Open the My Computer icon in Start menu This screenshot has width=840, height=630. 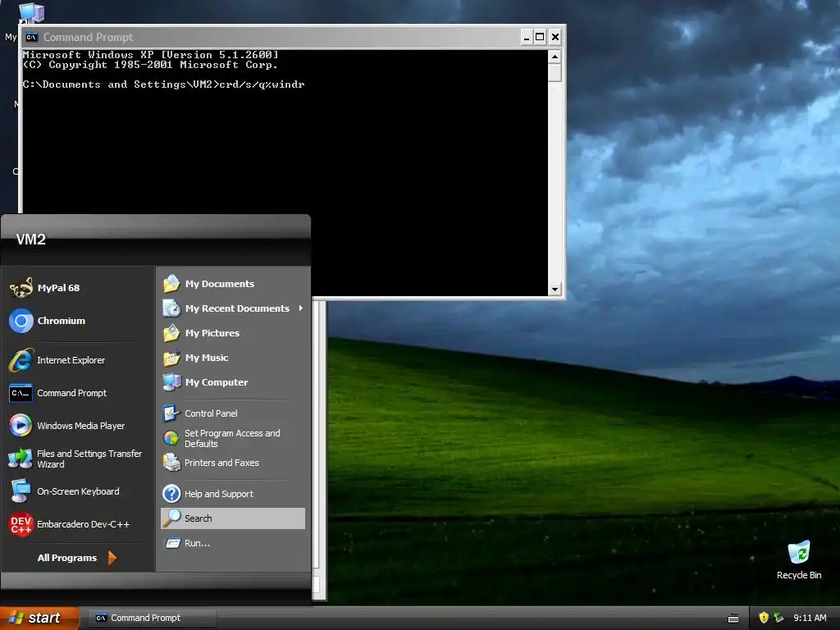coord(171,382)
